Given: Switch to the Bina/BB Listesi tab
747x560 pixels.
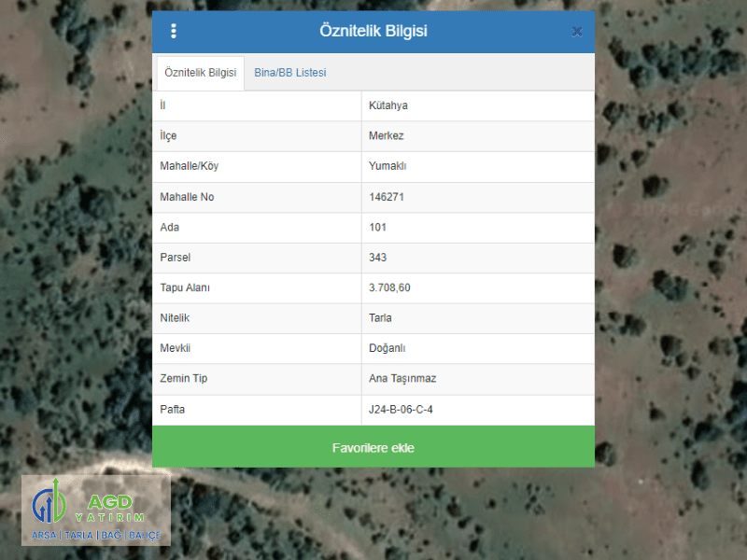Looking at the screenshot, I should tap(289, 73).
